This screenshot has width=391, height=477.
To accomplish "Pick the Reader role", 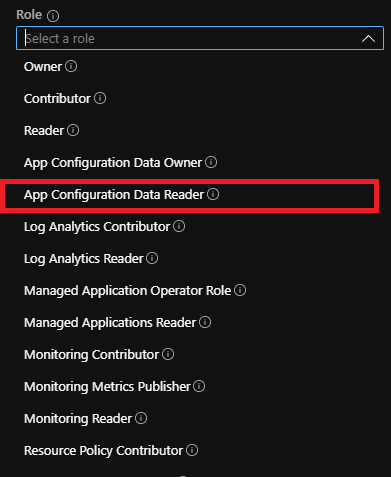I will [44, 131].
